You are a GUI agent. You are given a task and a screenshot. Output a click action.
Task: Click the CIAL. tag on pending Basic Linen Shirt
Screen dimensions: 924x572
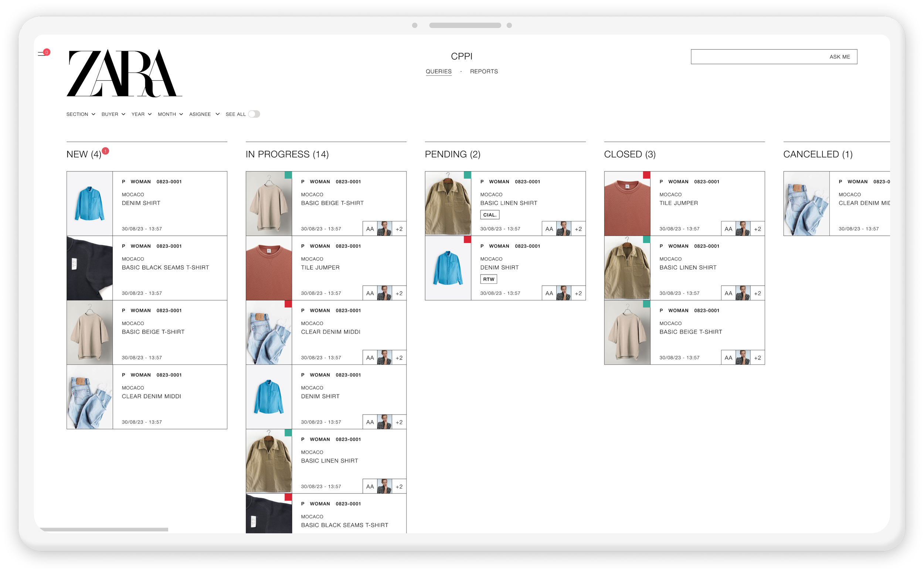pos(489,215)
